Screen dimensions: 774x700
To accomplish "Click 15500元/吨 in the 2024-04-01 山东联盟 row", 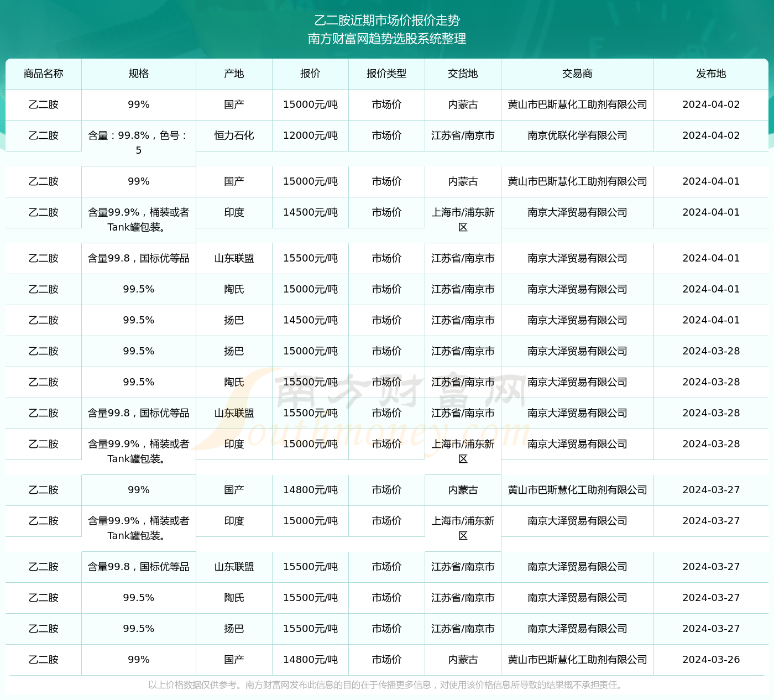I will point(310,258).
